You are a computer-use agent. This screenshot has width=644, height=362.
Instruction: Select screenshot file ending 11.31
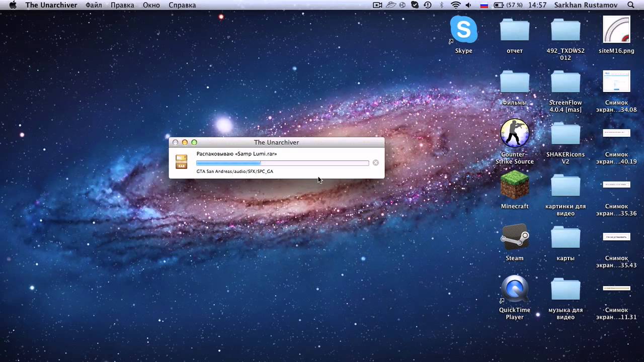click(x=616, y=288)
